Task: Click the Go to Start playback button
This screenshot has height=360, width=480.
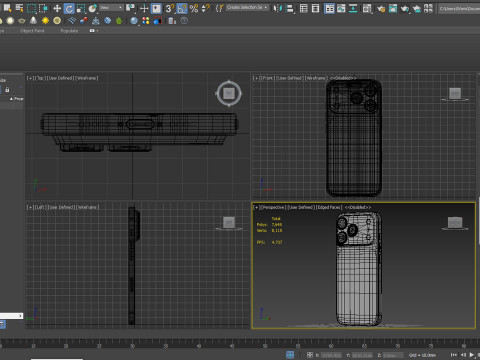Action: click(454, 355)
